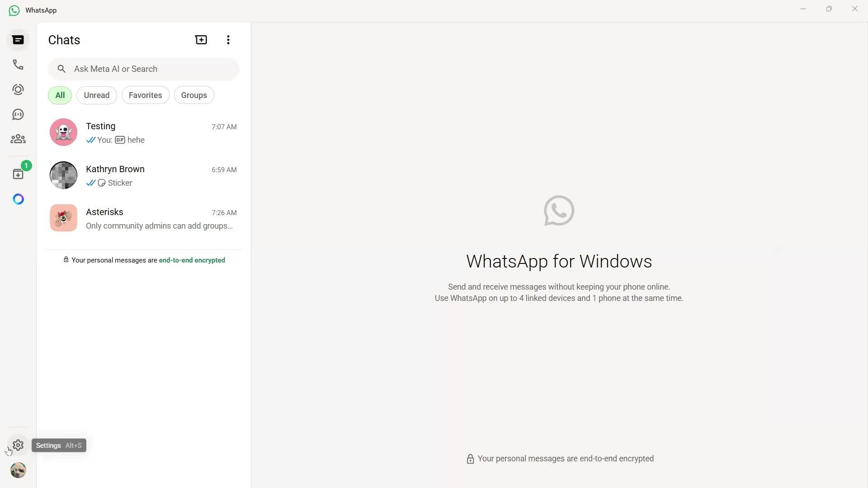
Task: Open Settings from the gear icon
Action: tap(18, 445)
